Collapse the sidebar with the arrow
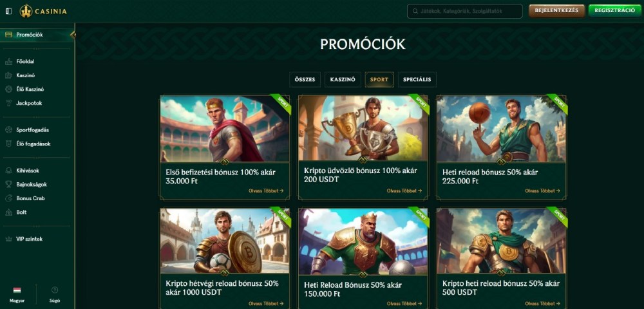Viewport: 644px width, 309px height. (x=73, y=35)
